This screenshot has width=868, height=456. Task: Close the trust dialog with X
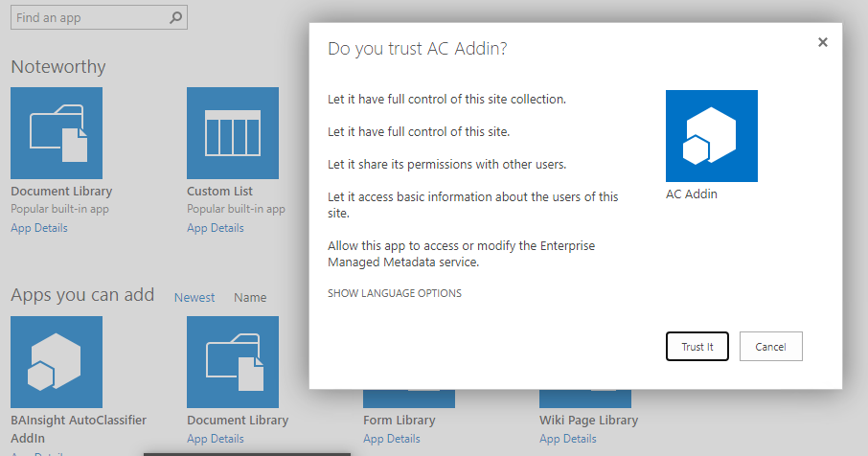(822, 42)
